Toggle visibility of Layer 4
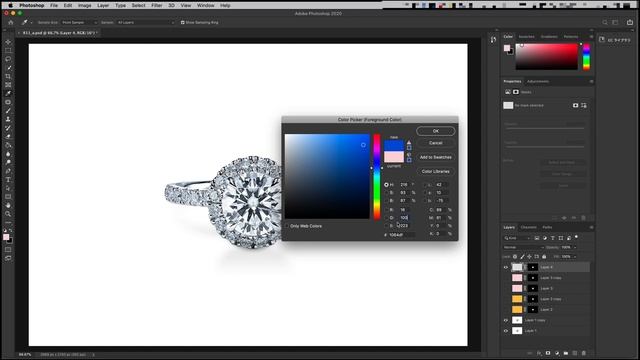The image size is (640, 360). click(506, 267)
